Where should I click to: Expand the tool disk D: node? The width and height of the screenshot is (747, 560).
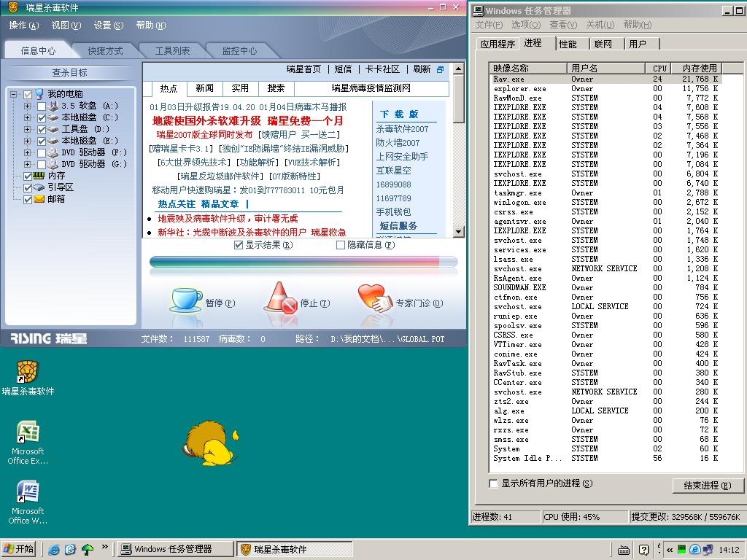(x=27, y=129)
